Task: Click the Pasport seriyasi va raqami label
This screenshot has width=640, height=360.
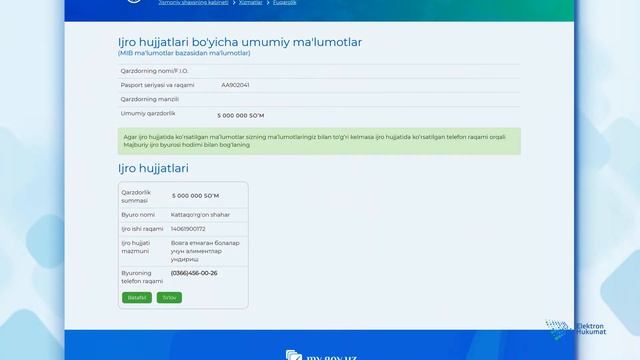Action: (x=157, y=85)
